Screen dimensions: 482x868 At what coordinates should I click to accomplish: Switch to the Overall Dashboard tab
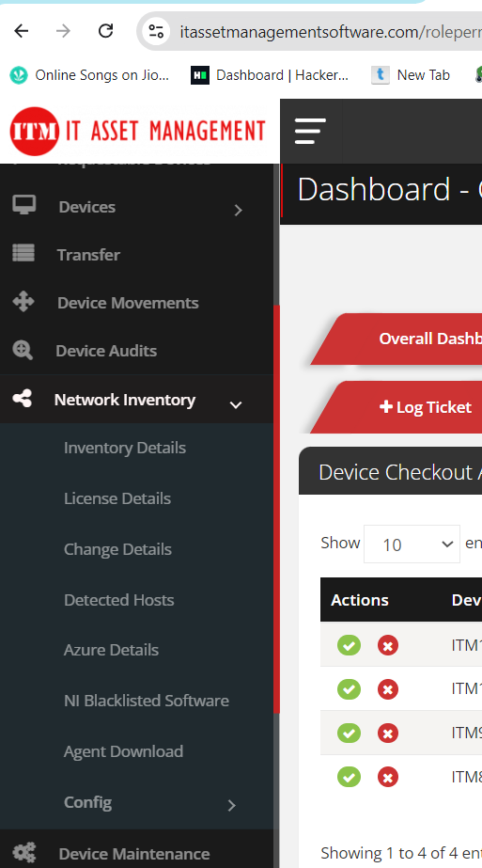tap(396, 339)
